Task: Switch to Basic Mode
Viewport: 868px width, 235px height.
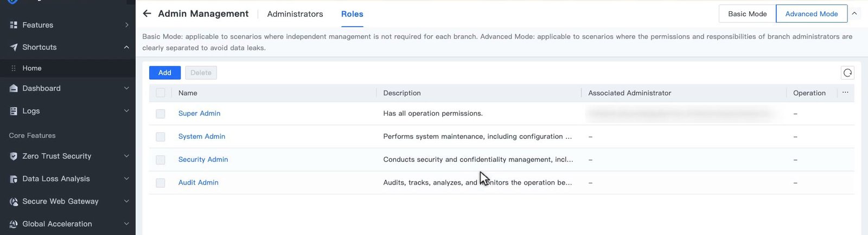Action: point(747,14)
